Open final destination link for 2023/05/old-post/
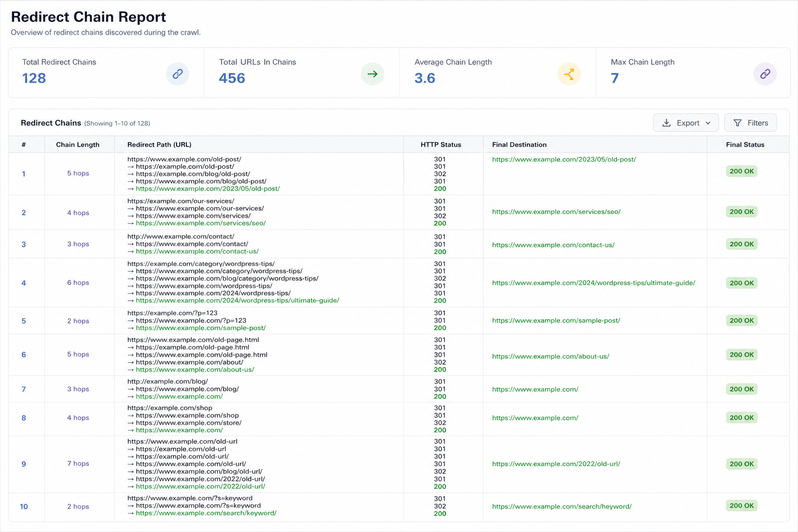798x532 pixels. [x=564, y=159]
